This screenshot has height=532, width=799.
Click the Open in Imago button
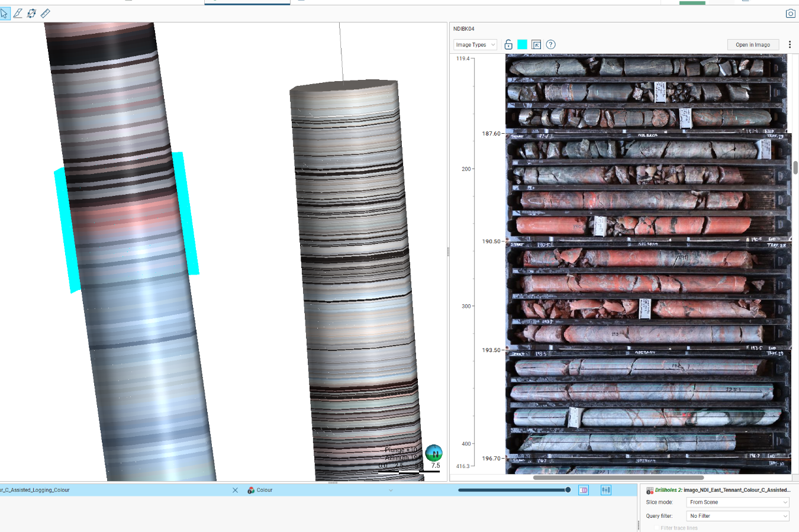(x=753, y=44)
